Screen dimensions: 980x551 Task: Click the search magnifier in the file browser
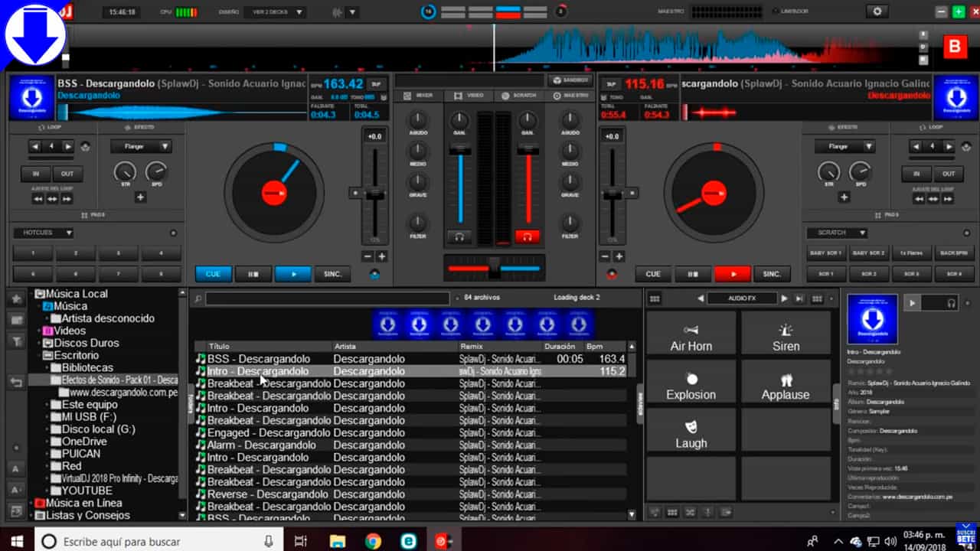pyautogui.click(x=198, y=298)
